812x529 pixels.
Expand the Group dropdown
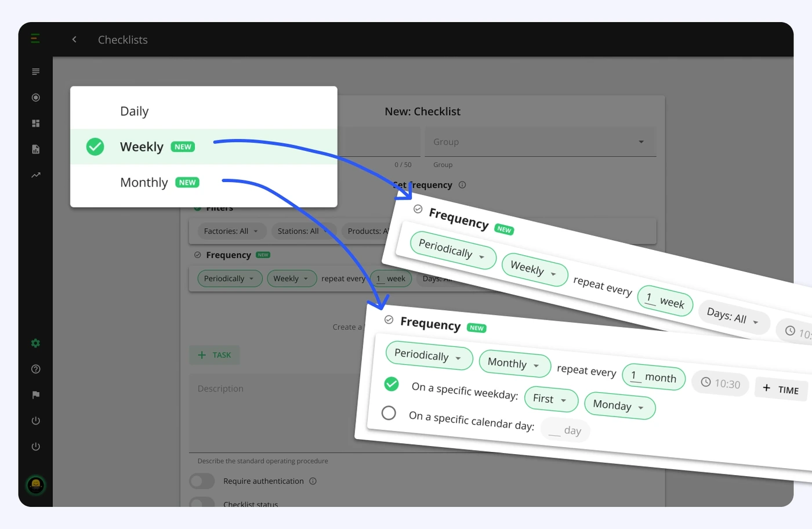[540, 142]
